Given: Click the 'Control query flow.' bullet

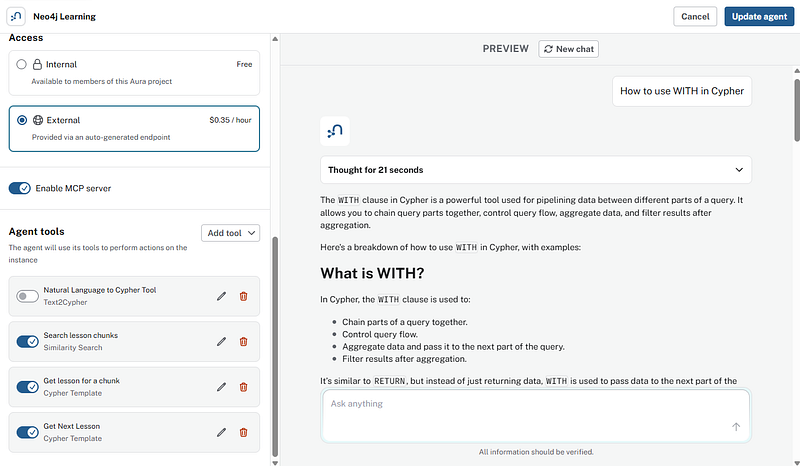Looking at the screenshot, I should click(380, 334).
